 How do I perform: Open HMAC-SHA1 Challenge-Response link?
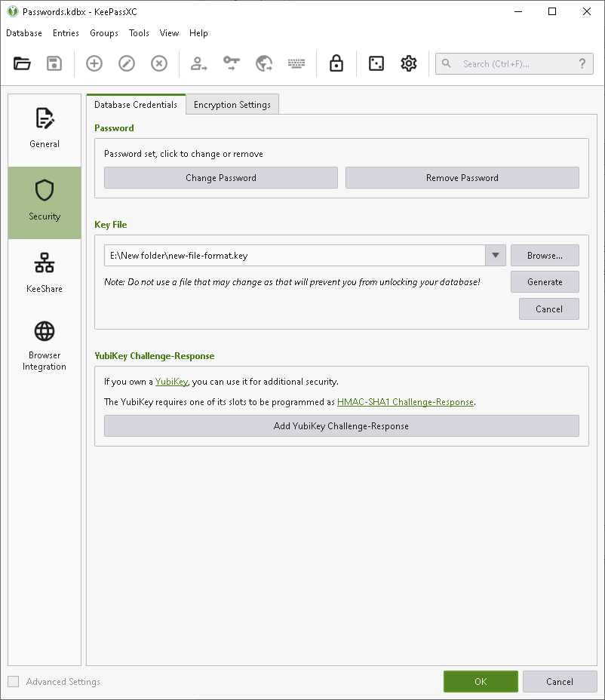click(405, 402)
